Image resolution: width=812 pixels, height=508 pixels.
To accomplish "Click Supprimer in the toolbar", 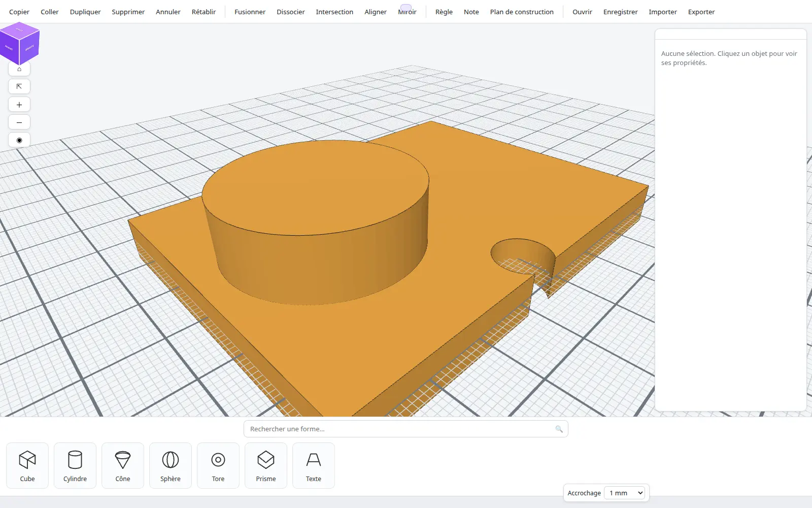I will tap(128, 12).
